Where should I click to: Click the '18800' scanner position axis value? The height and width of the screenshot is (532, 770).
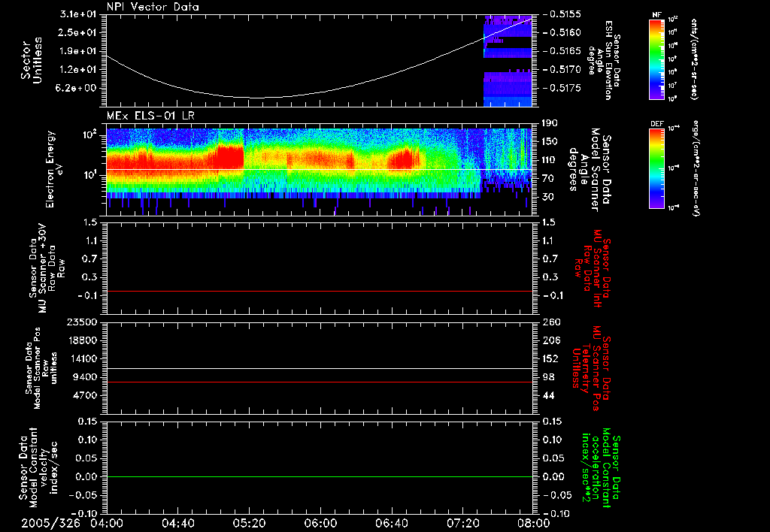point(82,340)
